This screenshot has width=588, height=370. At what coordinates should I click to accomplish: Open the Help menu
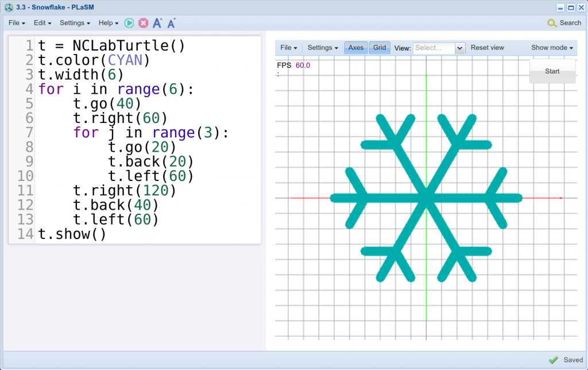point(109,23)
